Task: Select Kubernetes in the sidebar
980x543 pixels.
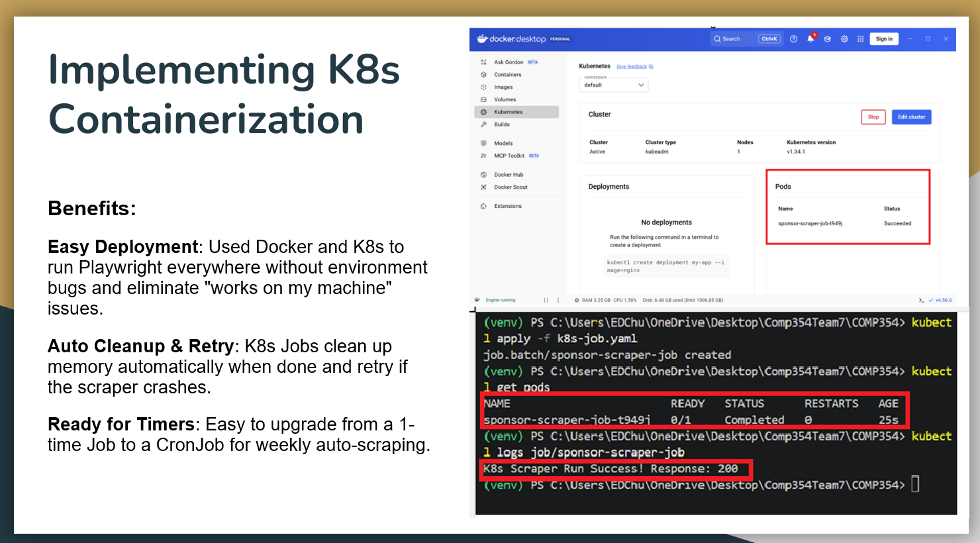Action: click(516, 112)
